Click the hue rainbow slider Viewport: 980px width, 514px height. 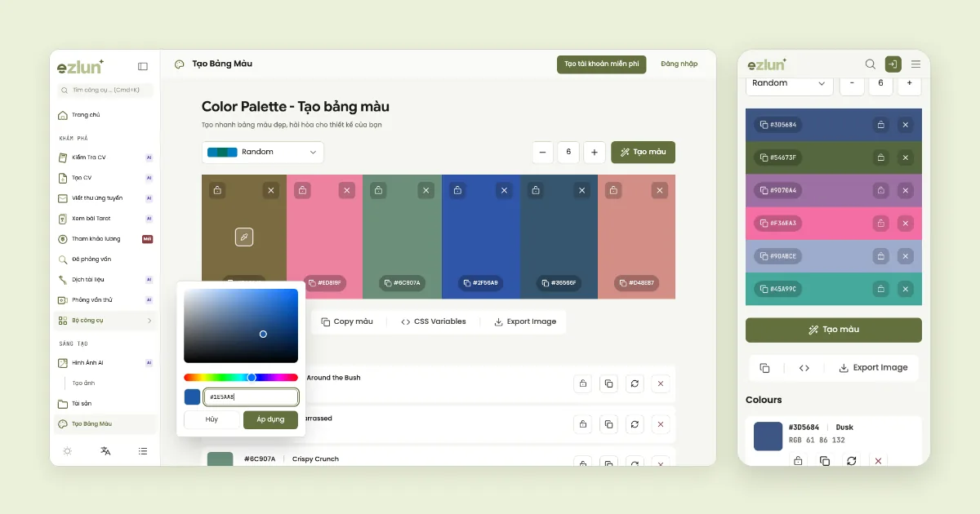[241, 377]
